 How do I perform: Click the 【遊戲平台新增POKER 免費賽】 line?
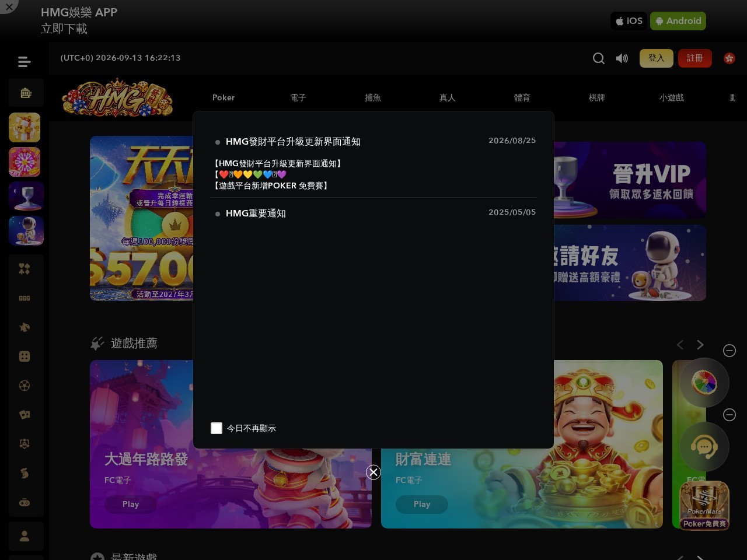click(x=272, y=185)
